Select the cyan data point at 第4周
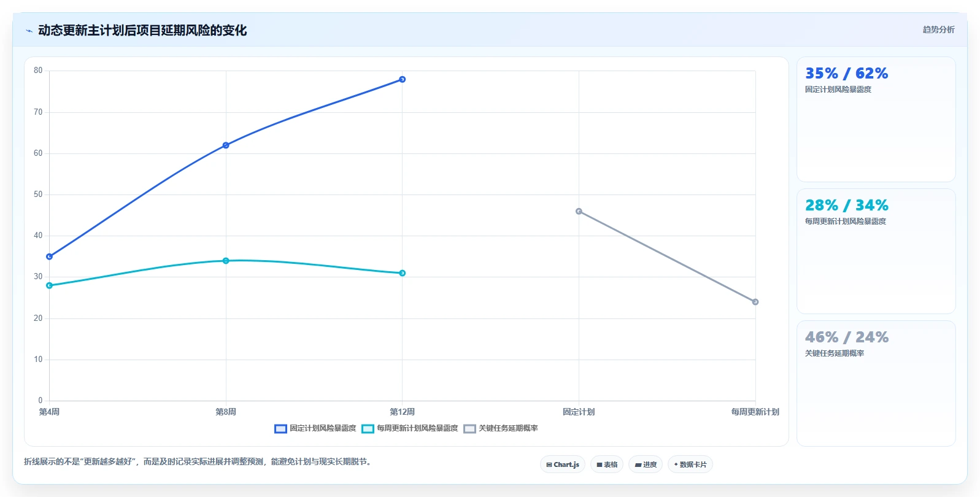This screenshot has height=497, width=980. 50,285
